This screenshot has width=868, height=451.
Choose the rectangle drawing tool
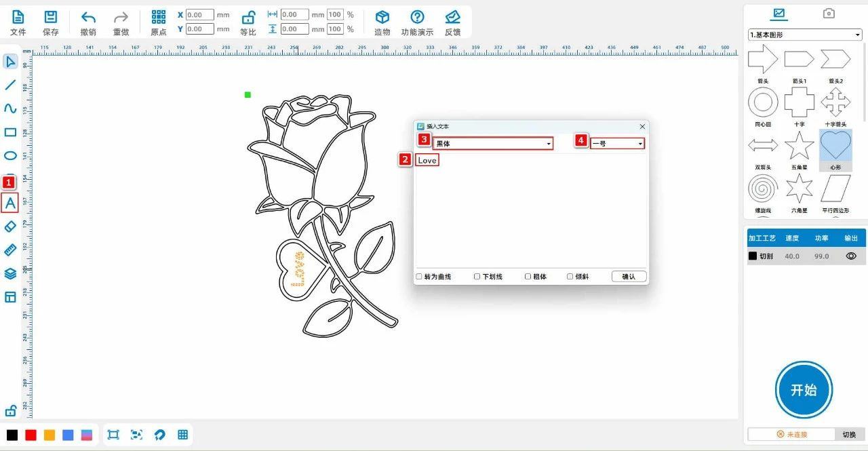10,132
